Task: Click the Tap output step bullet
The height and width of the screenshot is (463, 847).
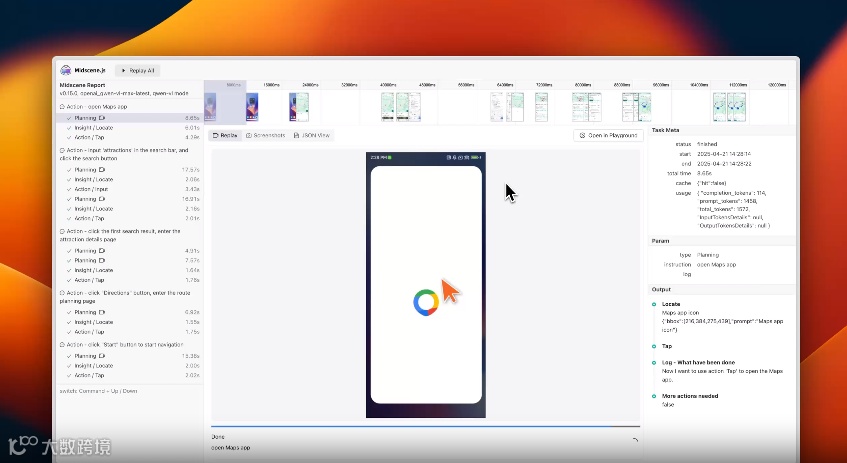Action: tap(654, 346)
